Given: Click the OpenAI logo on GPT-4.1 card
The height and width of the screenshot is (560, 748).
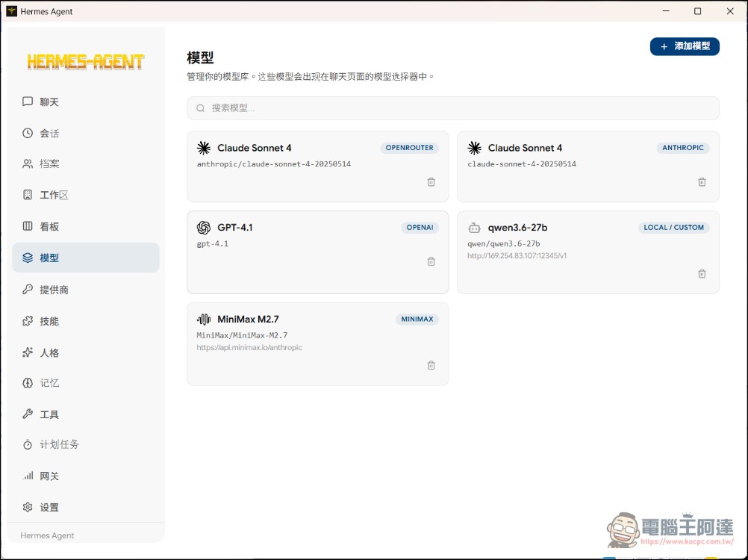Looking at the screenshot, I should (x=204, y=228).
